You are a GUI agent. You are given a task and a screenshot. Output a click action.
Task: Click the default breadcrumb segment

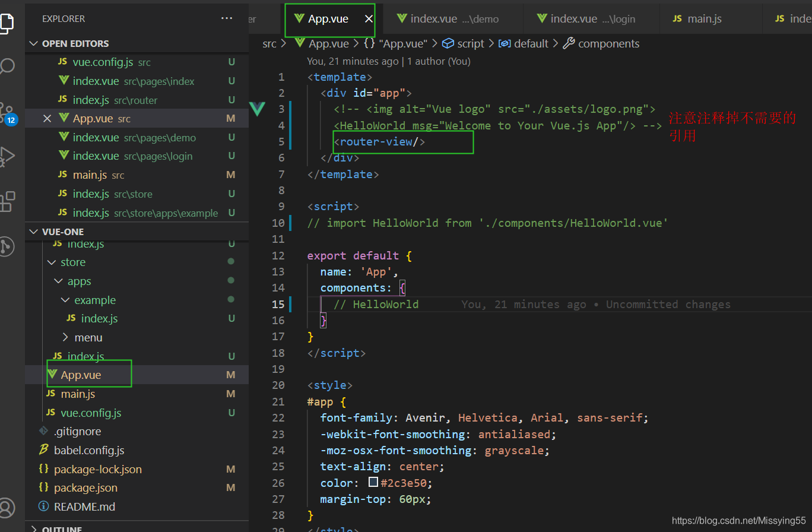pos(524,44)
